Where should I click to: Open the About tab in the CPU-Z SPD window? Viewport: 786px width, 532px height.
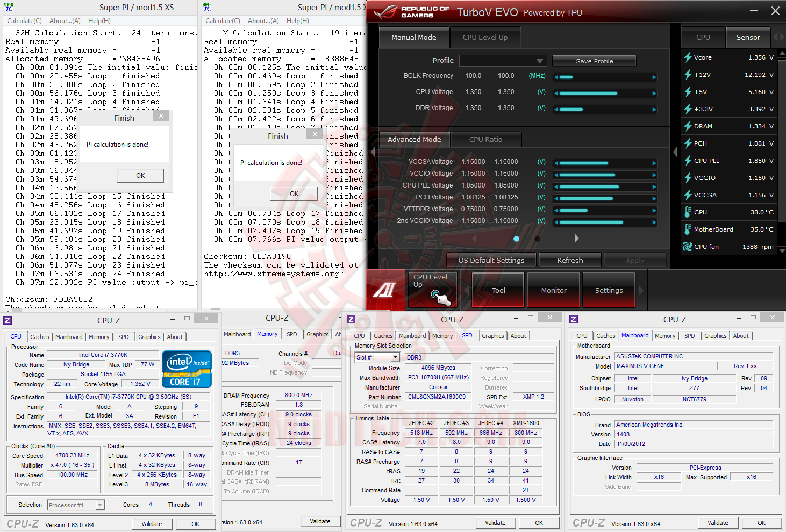tap(518, 336)
